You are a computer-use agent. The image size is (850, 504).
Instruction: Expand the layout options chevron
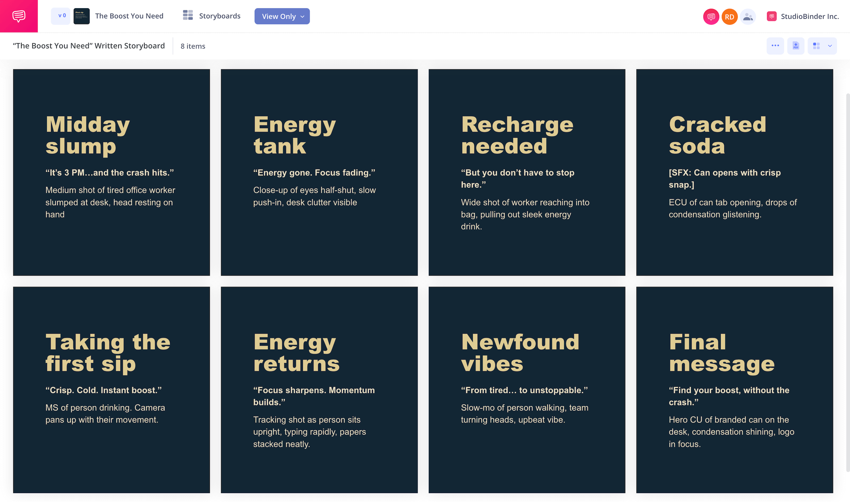830,46
